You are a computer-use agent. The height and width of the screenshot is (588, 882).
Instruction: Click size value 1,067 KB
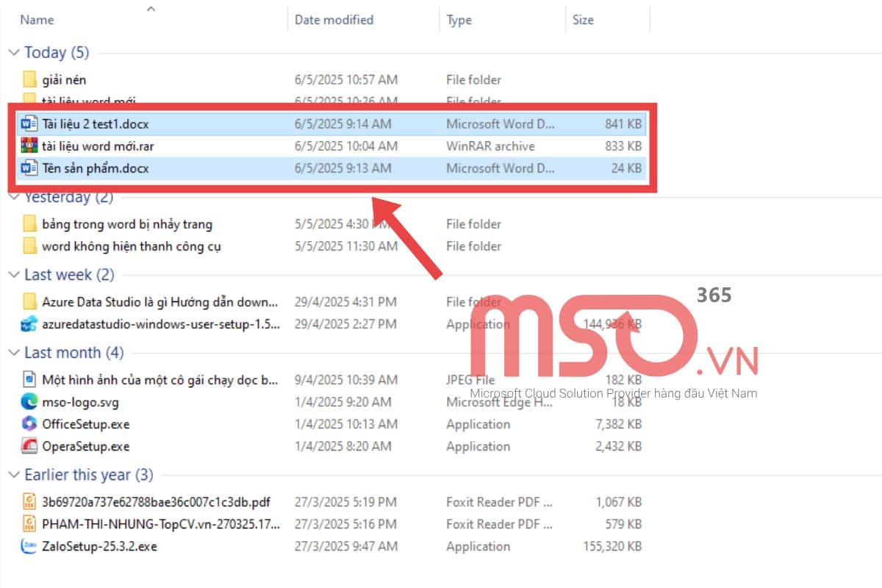tap(619, 502)
